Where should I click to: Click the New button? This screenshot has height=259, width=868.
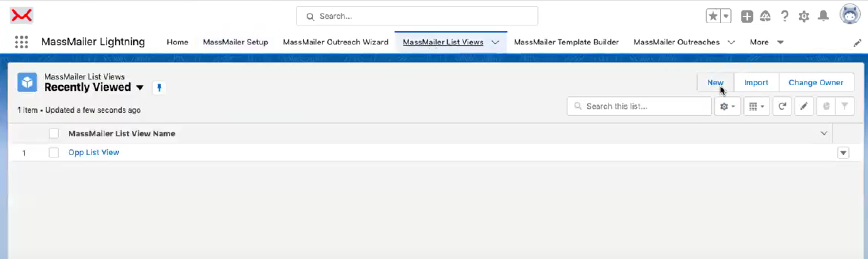(715, 83)
